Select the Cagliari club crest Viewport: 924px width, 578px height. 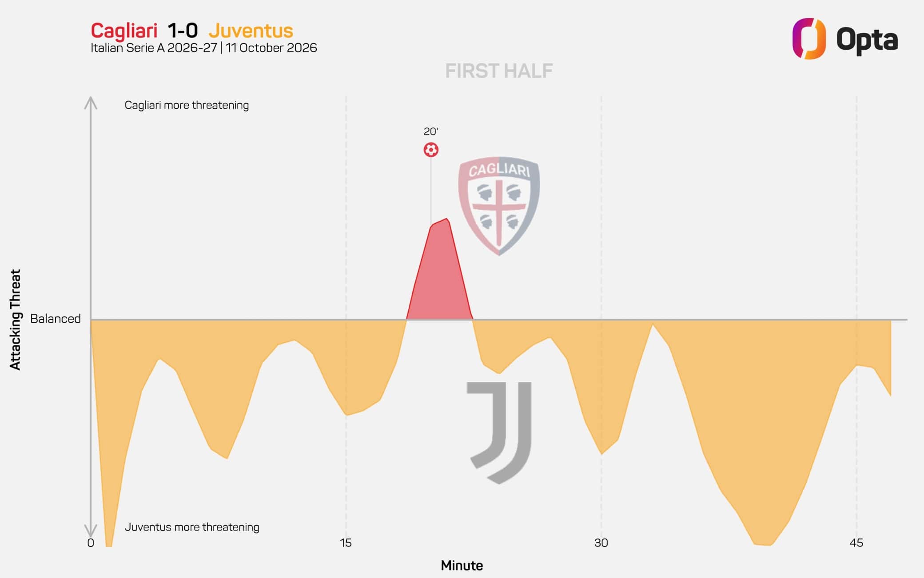[499, 206]
